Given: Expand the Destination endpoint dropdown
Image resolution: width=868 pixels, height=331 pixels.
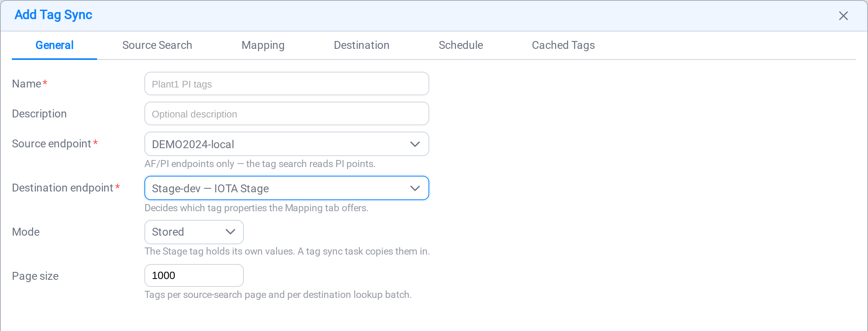Looking at the screenshot, I should pyautogui.click(x=287, y=188).
